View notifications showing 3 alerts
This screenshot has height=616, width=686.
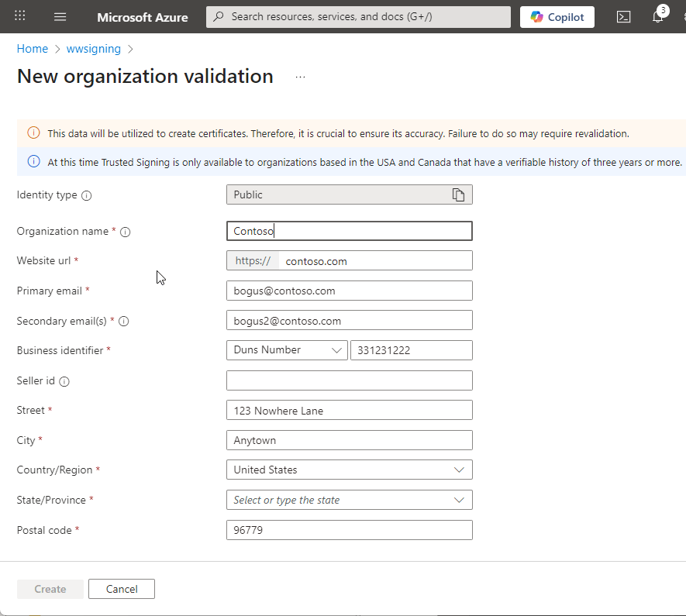(x=658, y=16)
